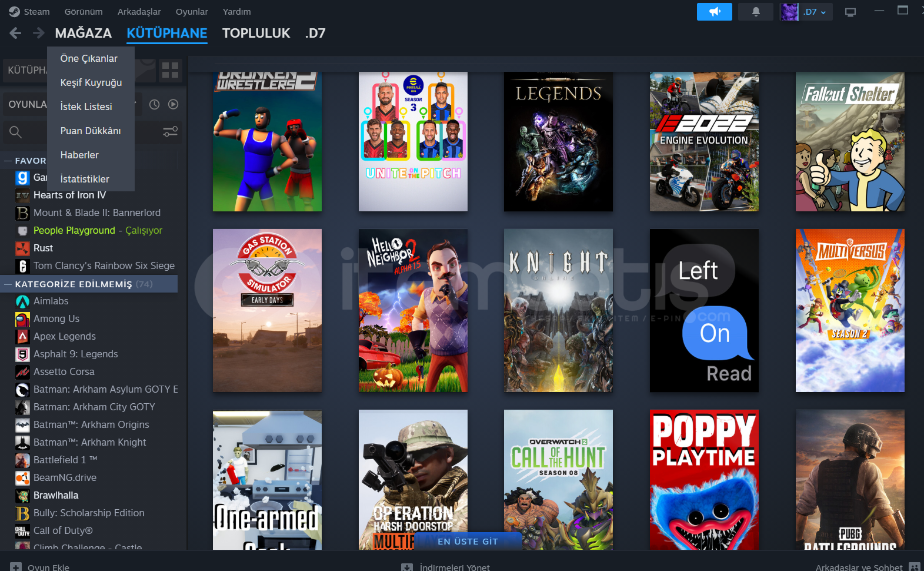Open the Steam menu

coord(29,12)
